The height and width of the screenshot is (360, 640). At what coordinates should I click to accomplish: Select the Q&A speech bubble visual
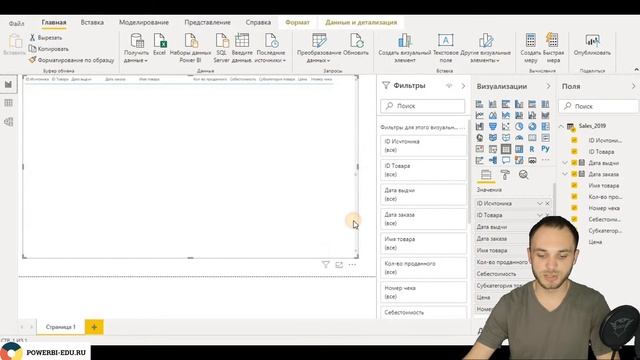506,160
